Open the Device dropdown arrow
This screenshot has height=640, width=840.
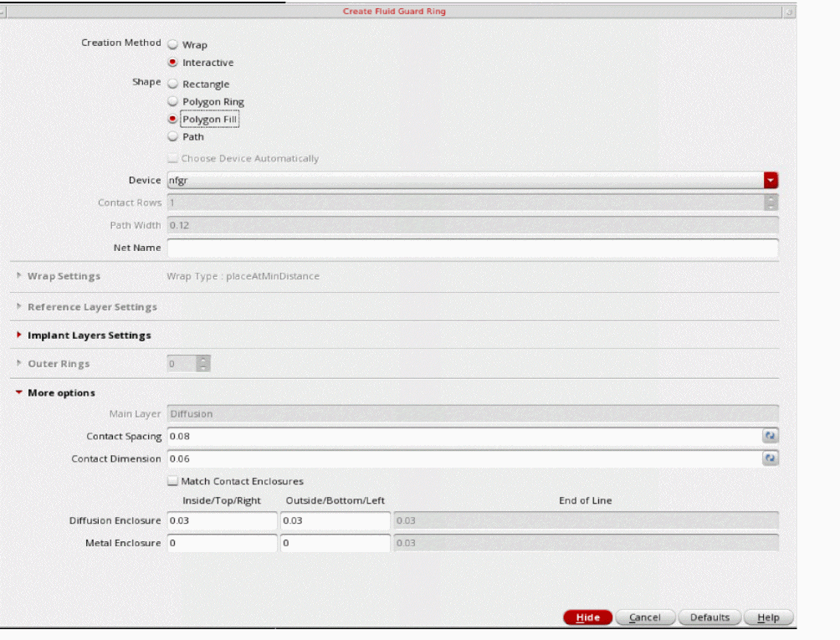[771, 181]
